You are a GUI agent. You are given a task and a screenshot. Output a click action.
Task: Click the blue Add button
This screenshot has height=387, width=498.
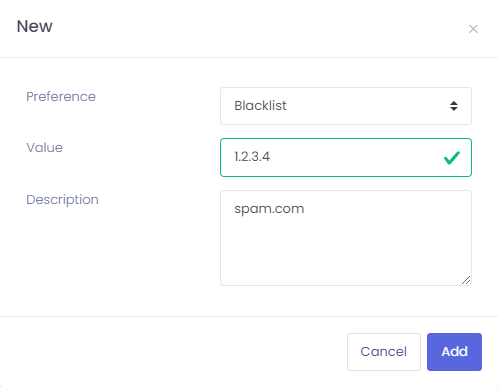pyautogui.click(x=454, y=352)
